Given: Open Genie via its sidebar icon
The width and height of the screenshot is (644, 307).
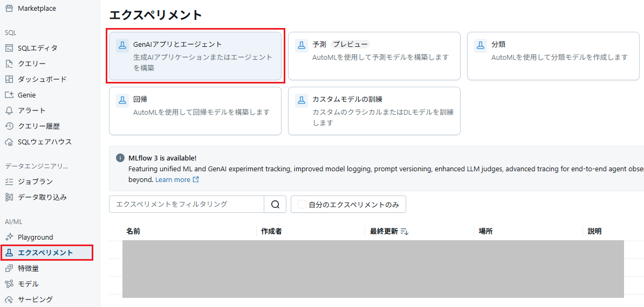Looking at the screenshot, I should tap(9, 95).
